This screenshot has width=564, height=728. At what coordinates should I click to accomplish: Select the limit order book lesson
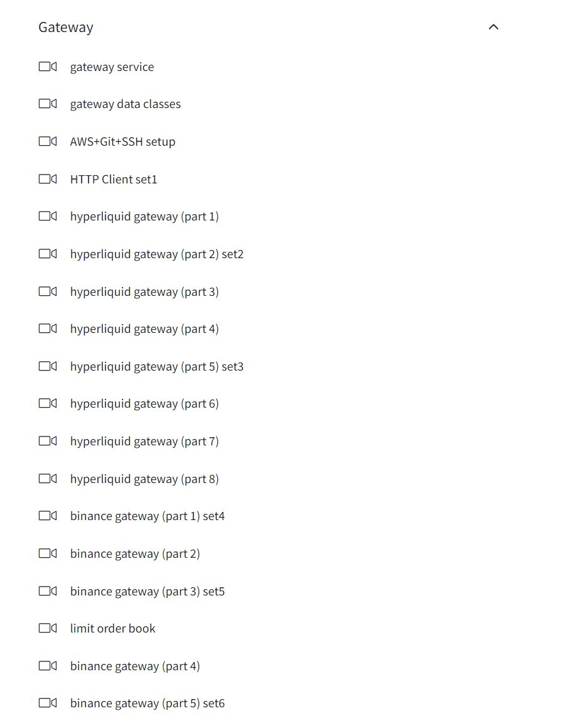click(x=113, y=628)
